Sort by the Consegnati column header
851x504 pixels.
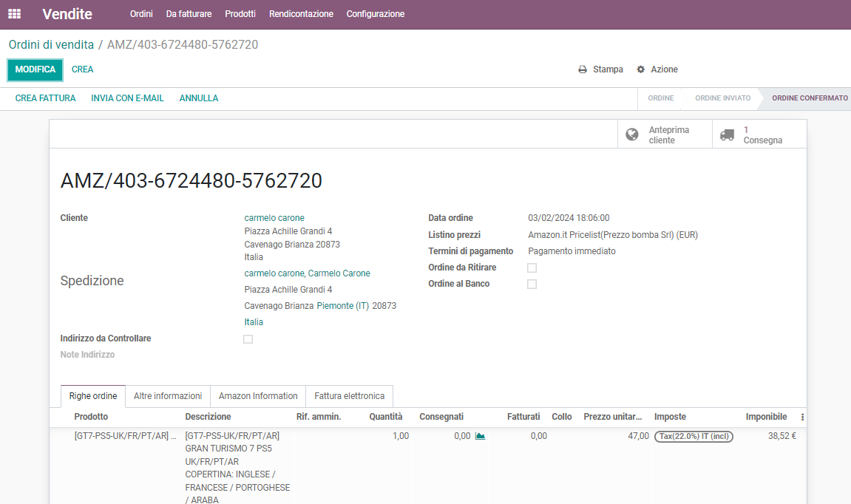[441, 417]
